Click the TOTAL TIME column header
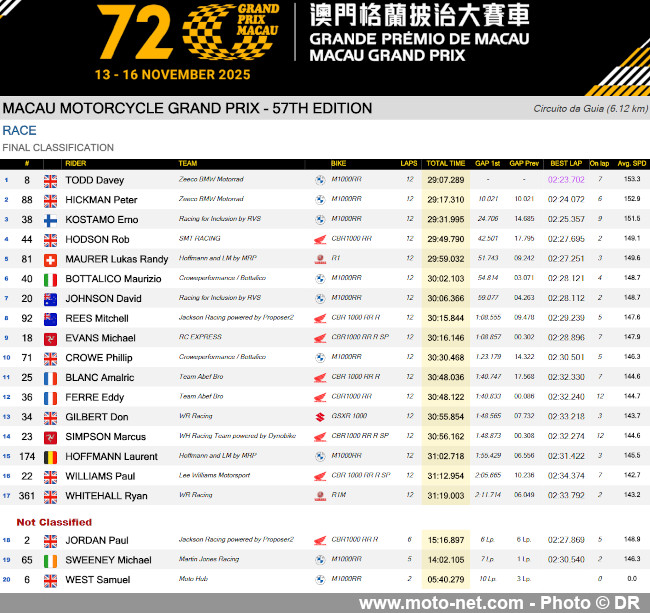 coord(446,163)
